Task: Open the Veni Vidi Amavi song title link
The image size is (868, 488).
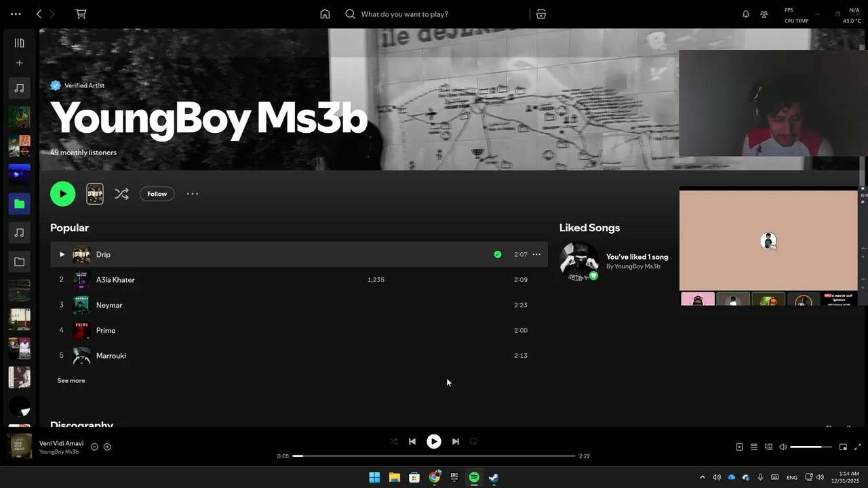Action: click(61, 443)
